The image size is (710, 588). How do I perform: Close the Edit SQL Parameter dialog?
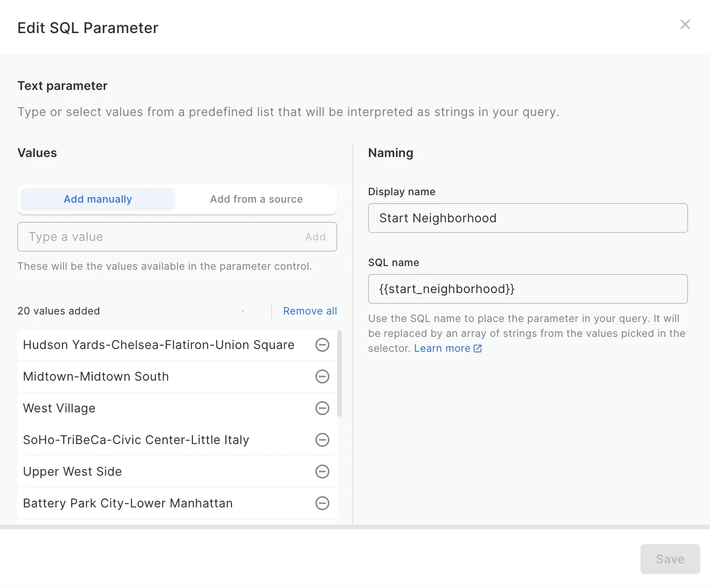tap(685, 24)
